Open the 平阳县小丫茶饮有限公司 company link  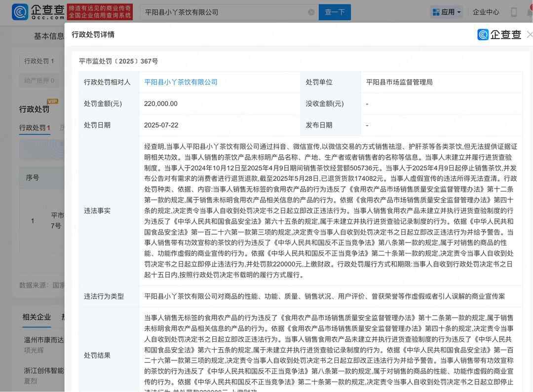[181, 82]
